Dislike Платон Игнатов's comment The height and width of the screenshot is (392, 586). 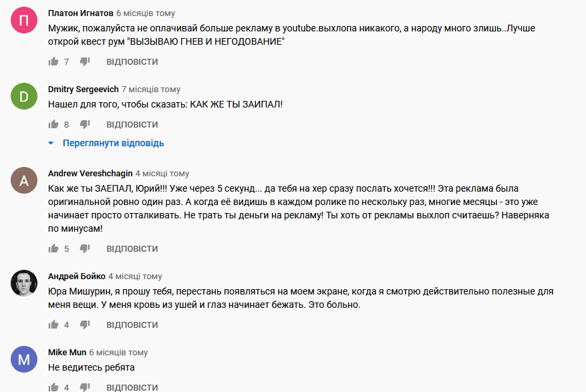(85, 61)
